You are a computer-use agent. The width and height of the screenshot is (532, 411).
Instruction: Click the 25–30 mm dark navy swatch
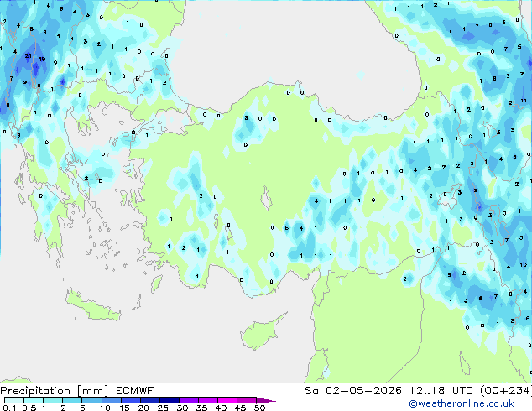(169, 400)
